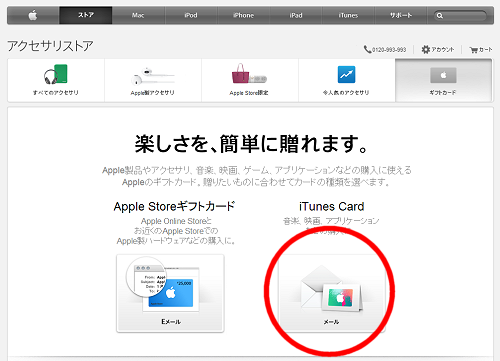Click the 'Apple Online Storeと' description line
This screenshot has width=500, height=361.
tap(176, 221)
